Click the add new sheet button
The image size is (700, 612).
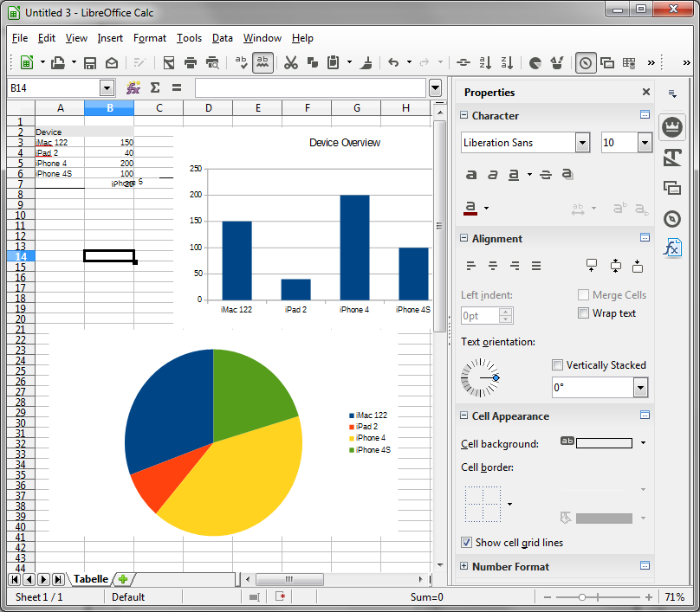pyautogui.click(x=123, y=579)
